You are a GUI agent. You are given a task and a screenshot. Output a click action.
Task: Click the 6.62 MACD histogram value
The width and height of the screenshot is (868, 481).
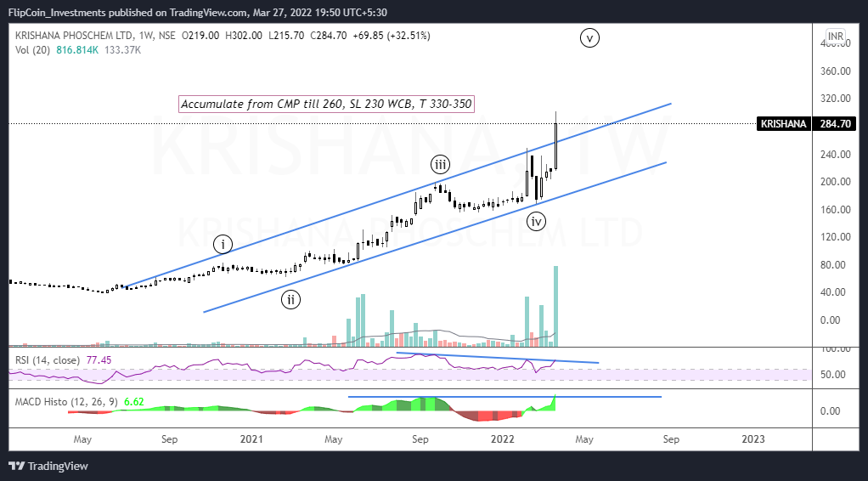(134, 402)
